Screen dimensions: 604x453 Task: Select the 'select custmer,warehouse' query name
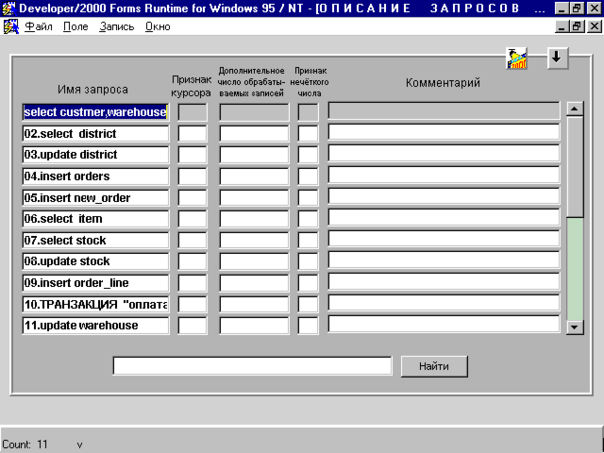(96, 112)
